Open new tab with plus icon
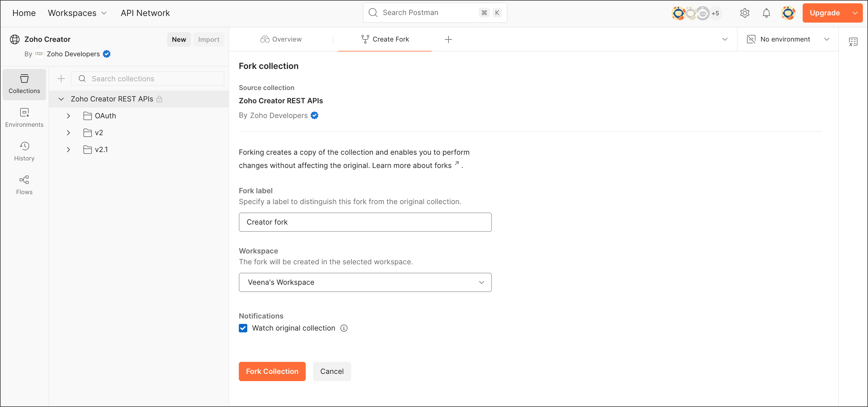This screenshot has height=407, width=868. point(448,39)
